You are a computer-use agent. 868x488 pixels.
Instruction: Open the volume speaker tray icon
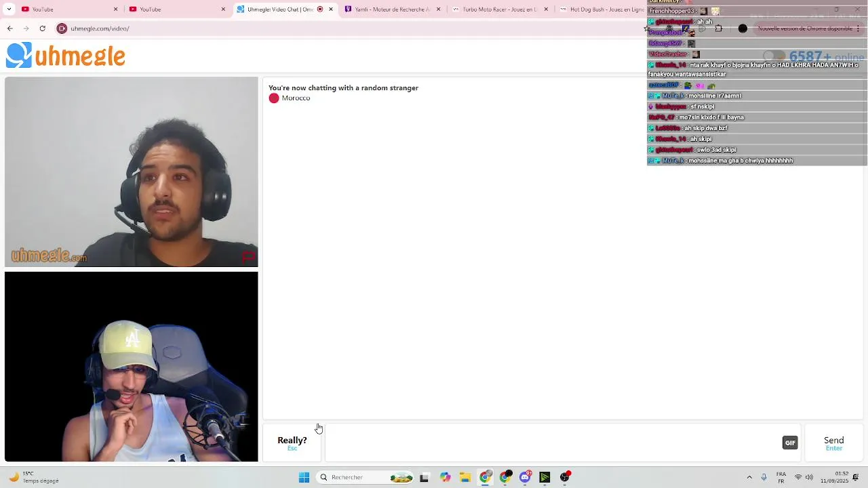(x=809, y=477)
